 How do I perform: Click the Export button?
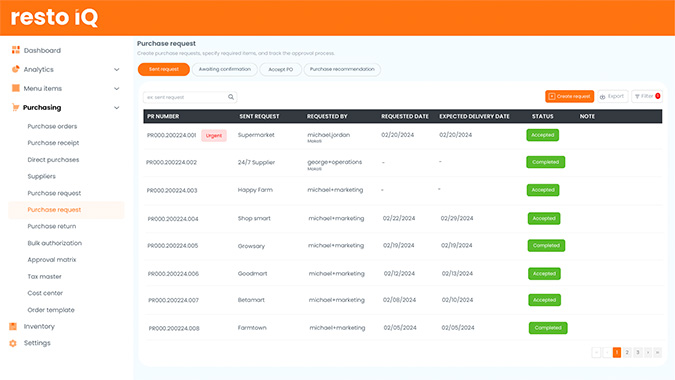click(613, 96)
